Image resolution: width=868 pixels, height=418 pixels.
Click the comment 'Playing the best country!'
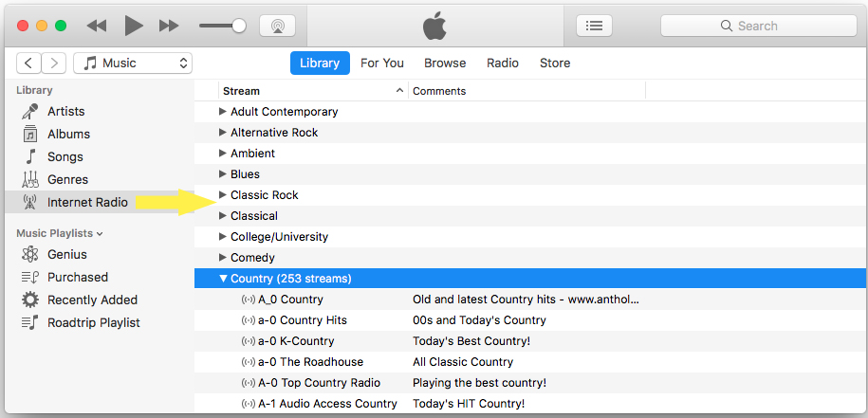(x=479, y=383)
